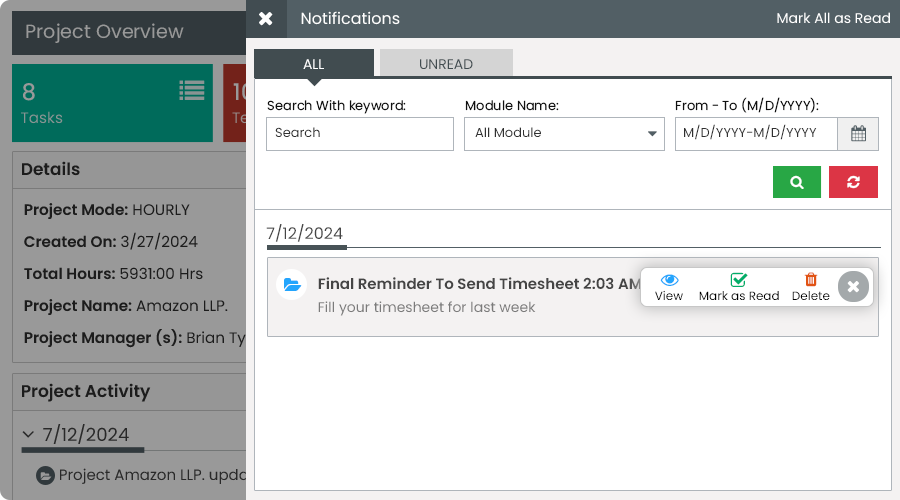Click the Project Mode HOURLY text

tap(107, 210)
